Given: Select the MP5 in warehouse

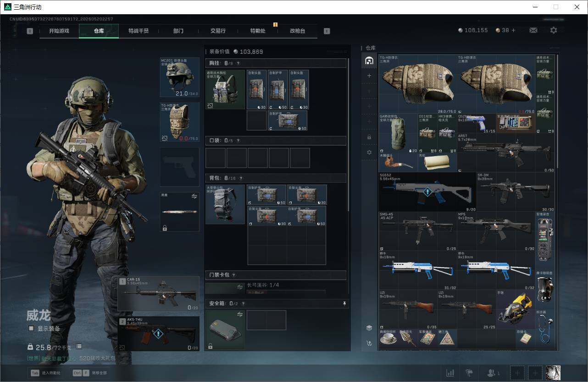Looking at the screenshot, I should pyautogui.click(x=496, y=231).
